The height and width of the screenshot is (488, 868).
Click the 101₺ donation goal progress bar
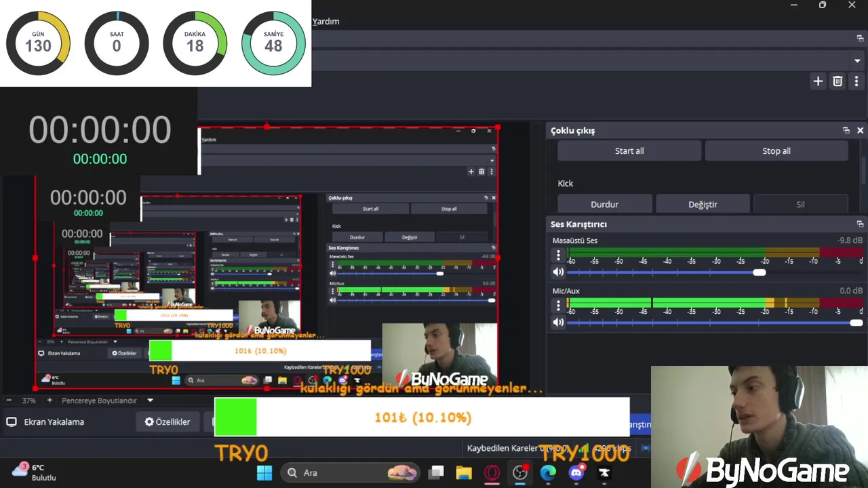pyautogui.click(x=422, y=417)
